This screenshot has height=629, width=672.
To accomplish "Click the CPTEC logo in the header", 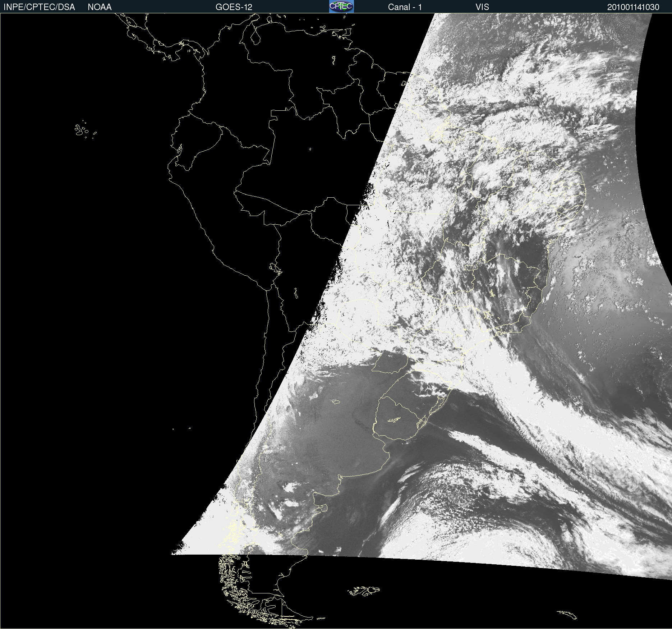I will pyautogui.click(x=341, y=6).
